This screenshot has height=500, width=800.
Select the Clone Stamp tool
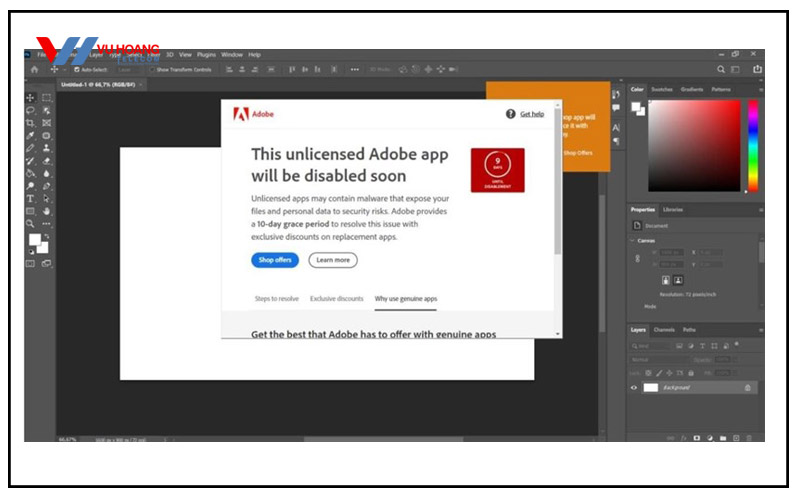pos(46,148)
